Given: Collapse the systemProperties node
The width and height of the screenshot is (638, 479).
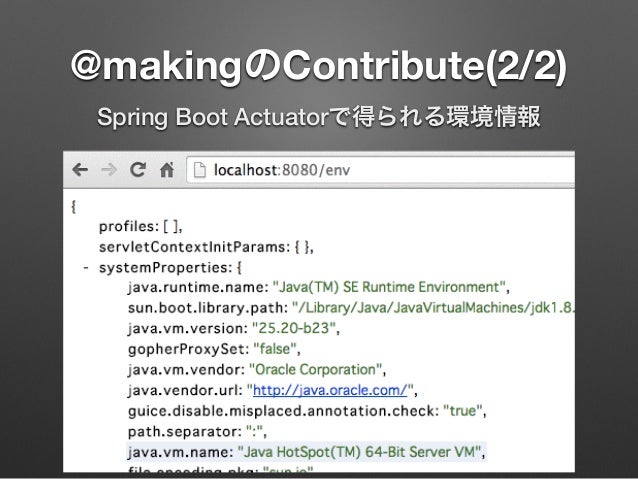Looking at the screenshot, I should [85, 268].
